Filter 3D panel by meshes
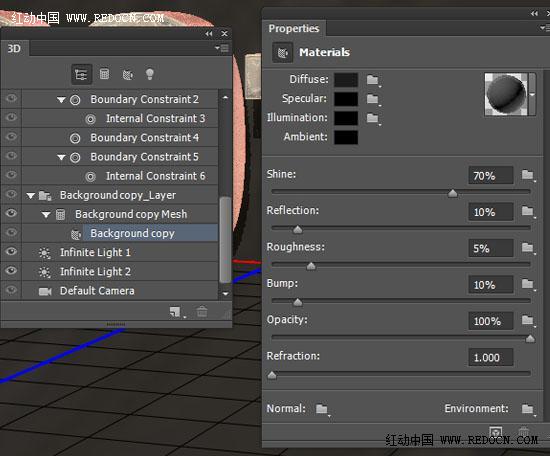Image resolution: width=550 pixels, height=456 pixels. 104,74
